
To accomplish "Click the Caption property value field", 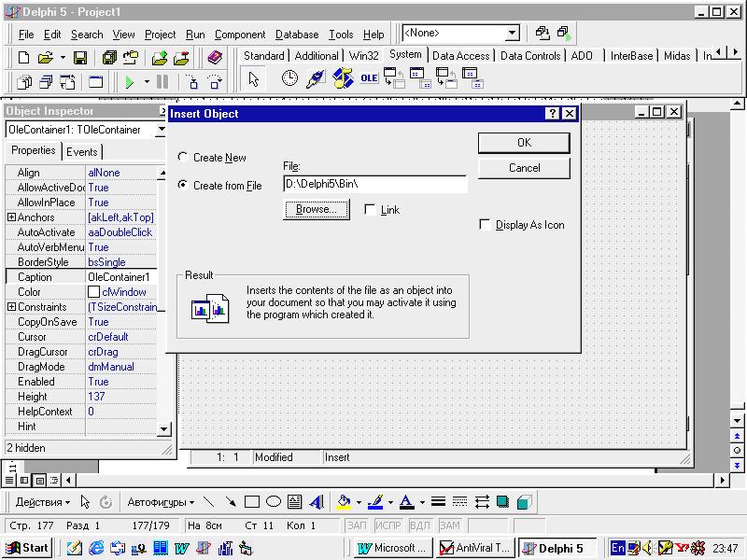I will click(122, 277).
